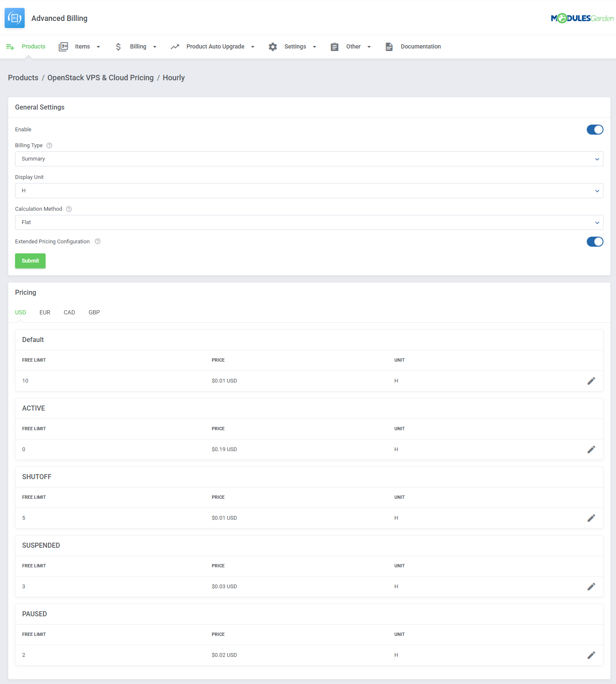Open the Calculation Method Flat dropdown
The width and height of the screenshot is (616, 684).
pos(309,222)
